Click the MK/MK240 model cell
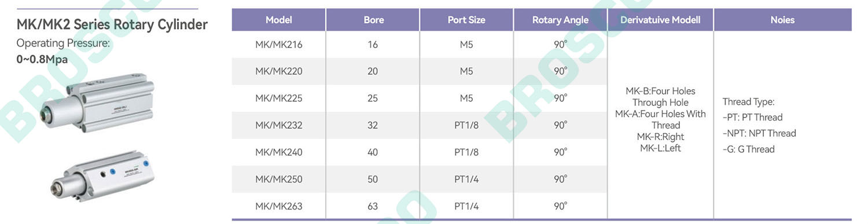 pos(279,152)
